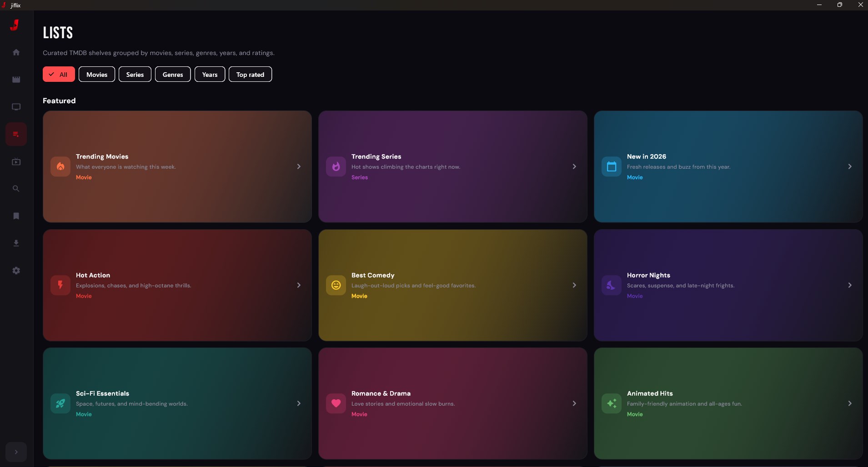Open Hot Action via its chevron arrow
Screen dimensions: 868x467
[x=299, y=285]
